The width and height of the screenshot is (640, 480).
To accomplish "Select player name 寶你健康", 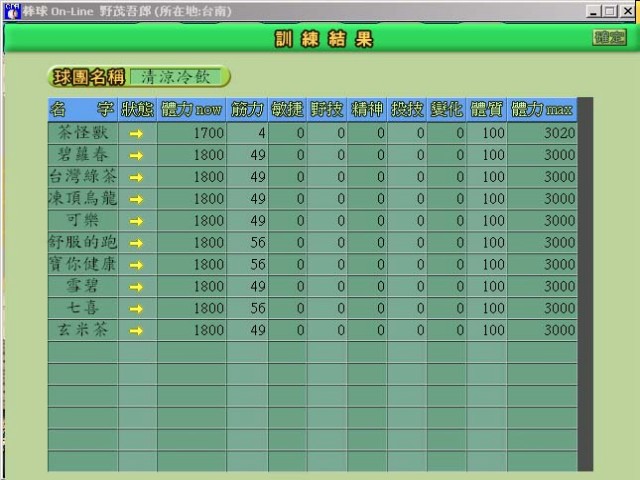I will 82,264.
